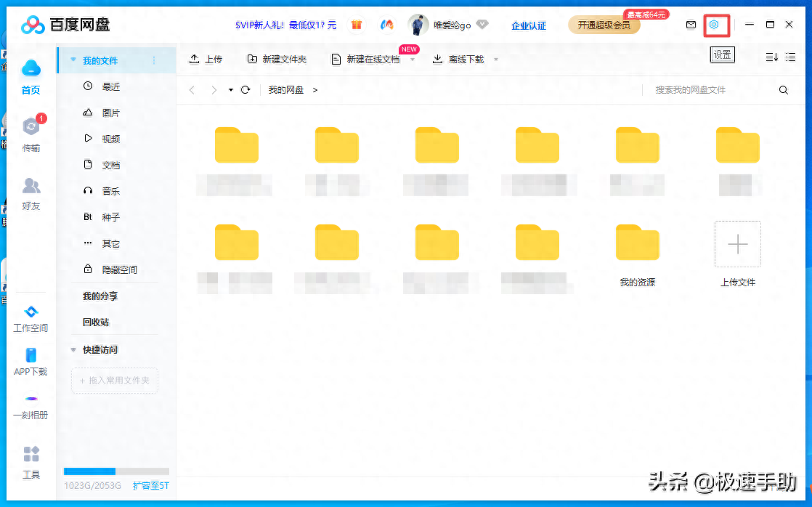Image resolution: width=812 pixels, height=507 pixels.
Task: Click the 扩容至5T link
Action: tap(150, 486)
